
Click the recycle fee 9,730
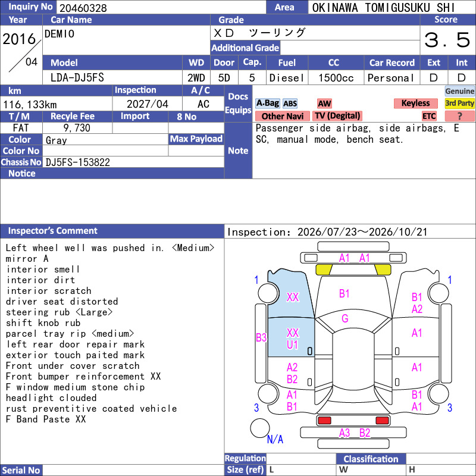[77, 128]
